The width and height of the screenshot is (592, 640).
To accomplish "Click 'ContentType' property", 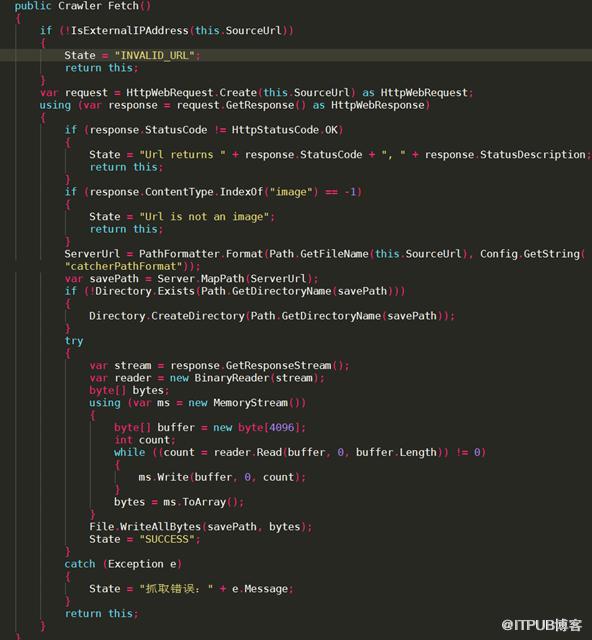I will 179,192.
